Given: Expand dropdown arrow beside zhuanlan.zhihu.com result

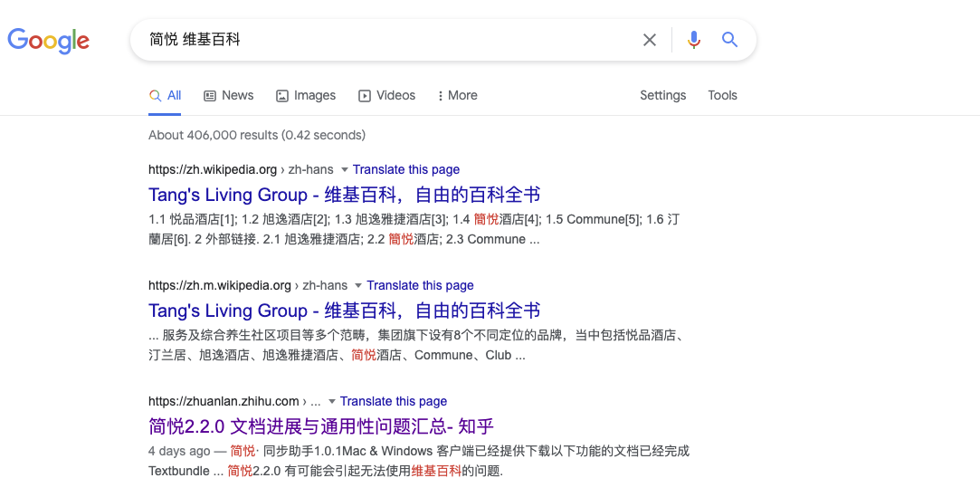Looking at the screenshot, I should click(x=332, y=401).
